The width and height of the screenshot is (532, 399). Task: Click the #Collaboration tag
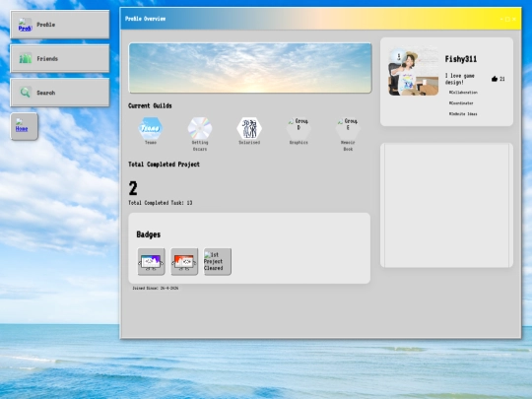point(463,93)
